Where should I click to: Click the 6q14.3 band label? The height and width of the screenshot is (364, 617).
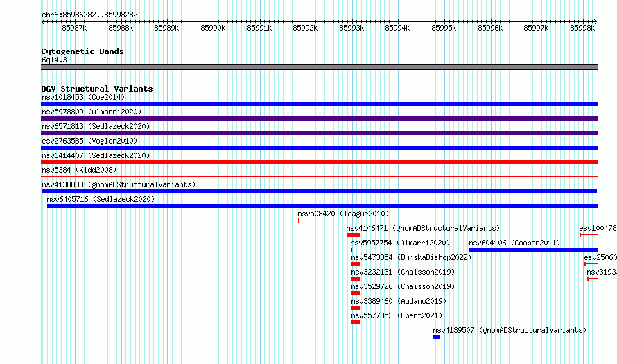point(54,60)
